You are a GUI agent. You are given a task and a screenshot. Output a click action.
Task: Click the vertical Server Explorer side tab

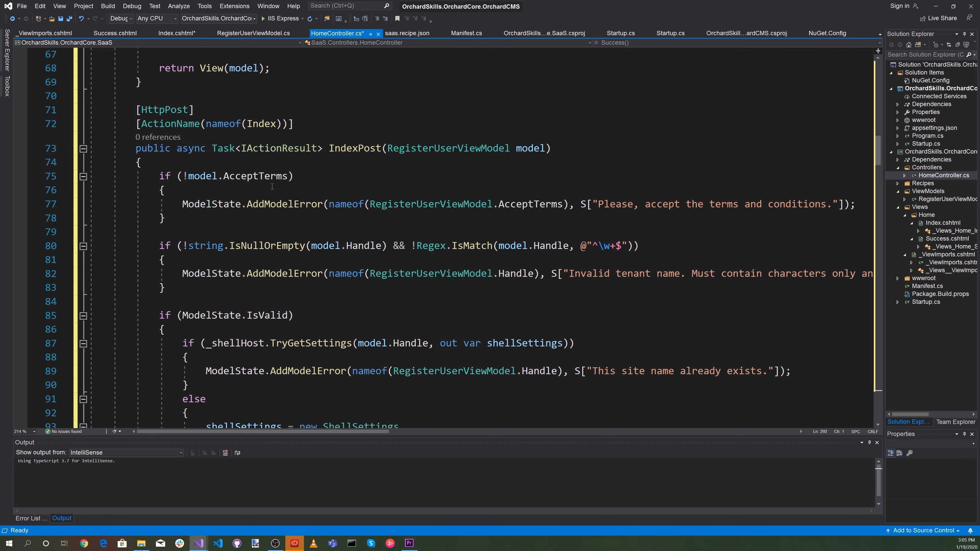(7, 50)
